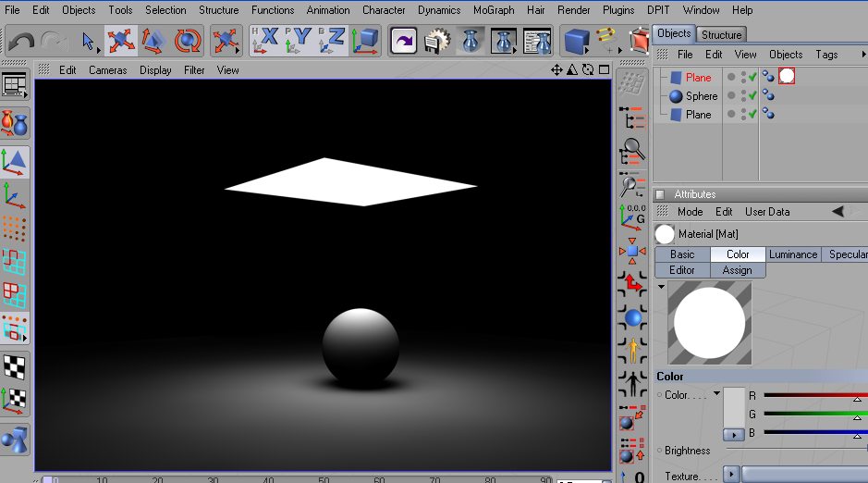Image resolution: width=868 pixels, height=483 pixels.
Task: Open the Plugins menu
Action: tap(618, 10)
